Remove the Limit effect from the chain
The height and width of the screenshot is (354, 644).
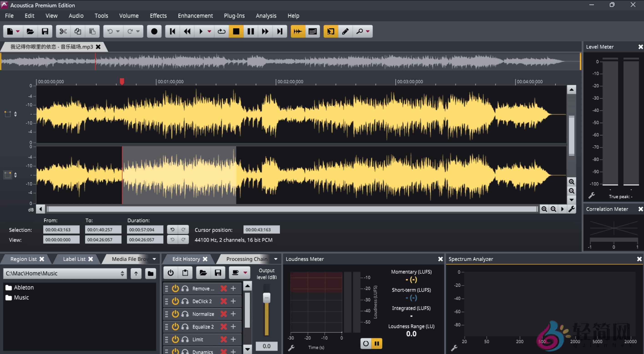[x=223, y=339]
